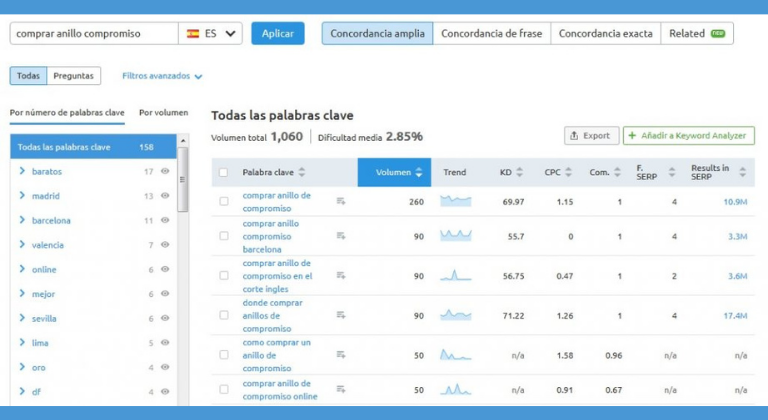Switch to Preguntas filter

(x=73, y=76)
